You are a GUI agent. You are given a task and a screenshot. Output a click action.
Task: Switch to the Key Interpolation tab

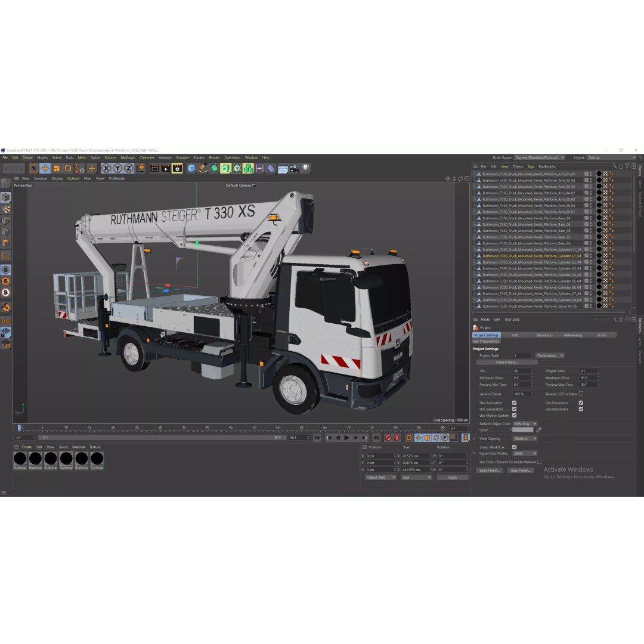[487, 341]
